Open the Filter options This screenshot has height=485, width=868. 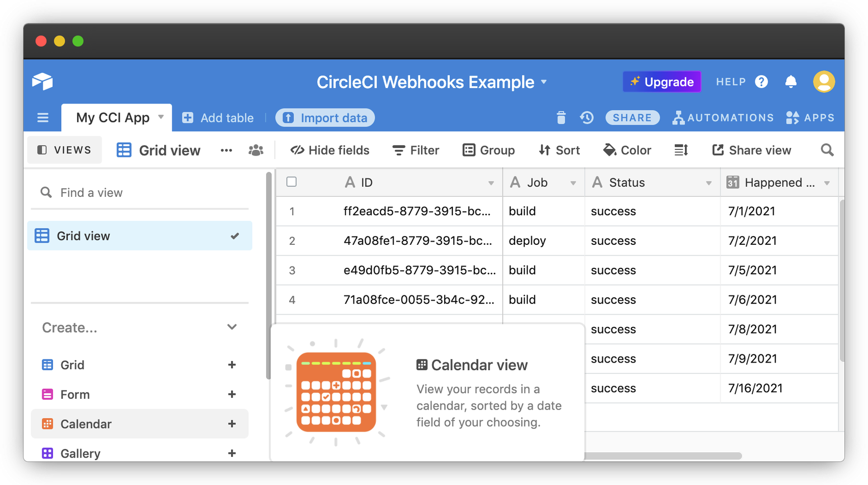(416, 150)
